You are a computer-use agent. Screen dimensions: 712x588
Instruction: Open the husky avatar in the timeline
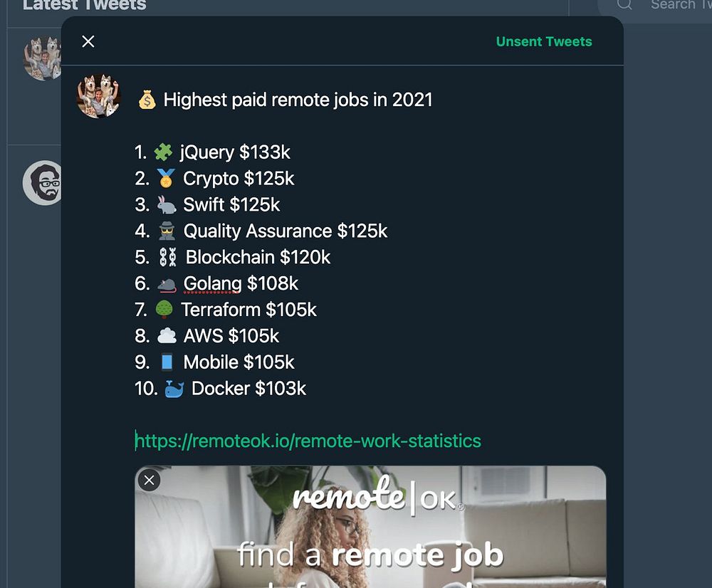pos(43,58)
